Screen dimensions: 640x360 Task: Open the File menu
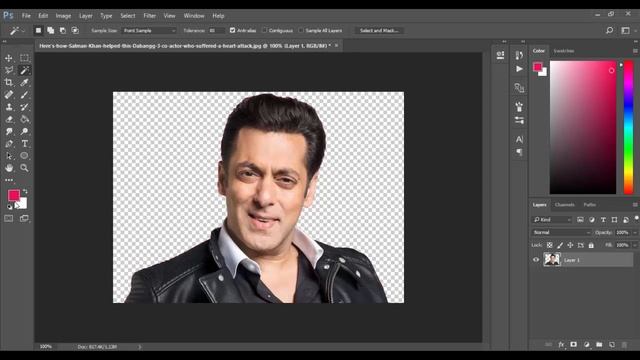(x=26, y=16)
